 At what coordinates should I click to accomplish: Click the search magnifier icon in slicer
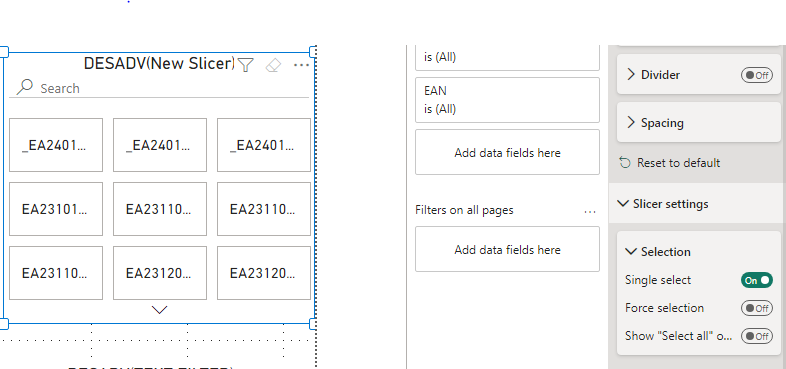coord(25,87)
